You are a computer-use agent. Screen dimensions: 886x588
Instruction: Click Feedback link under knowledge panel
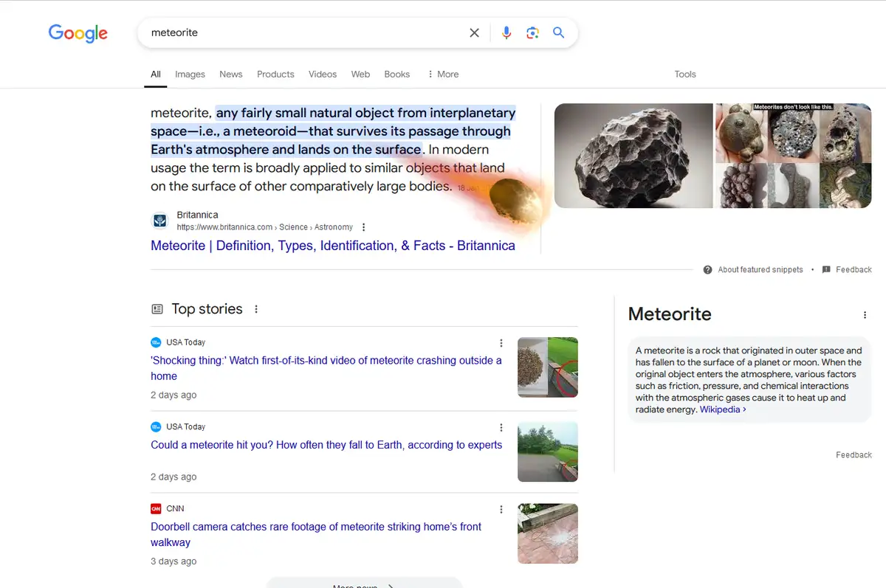(854, 455)
